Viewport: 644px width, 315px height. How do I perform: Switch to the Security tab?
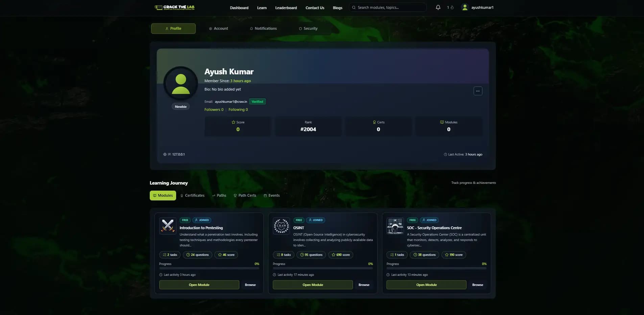pos(308,28)
